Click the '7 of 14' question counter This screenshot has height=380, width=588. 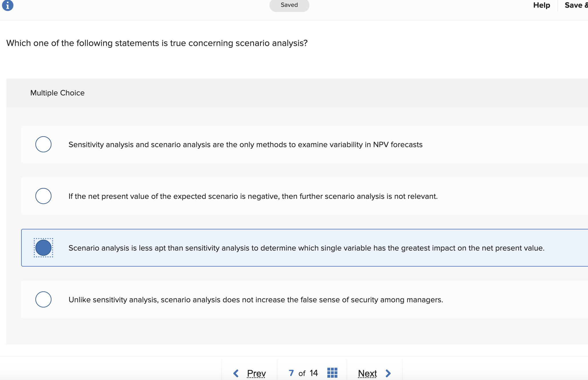(x=303, y=373)
